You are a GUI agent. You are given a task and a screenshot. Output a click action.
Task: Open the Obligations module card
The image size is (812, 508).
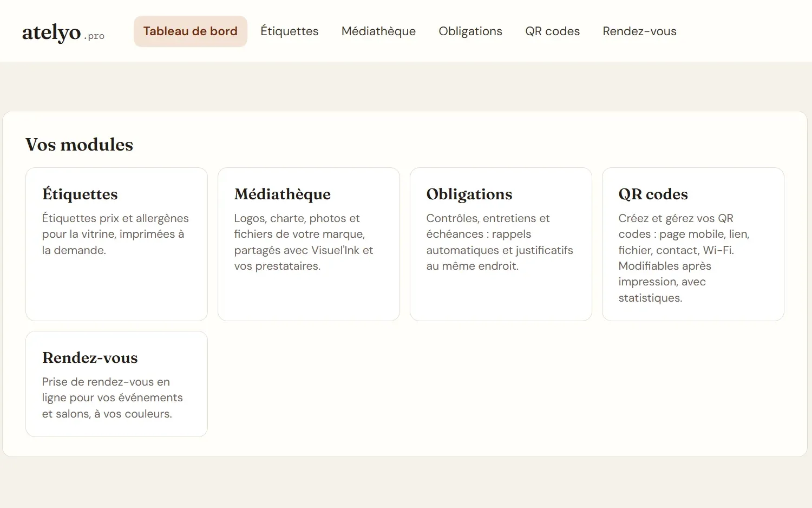point(501,244)
